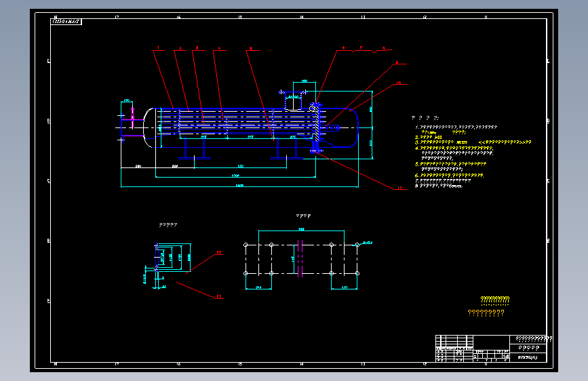
Task: Select technical note line starting with "7."
Action: pos(443,180)
